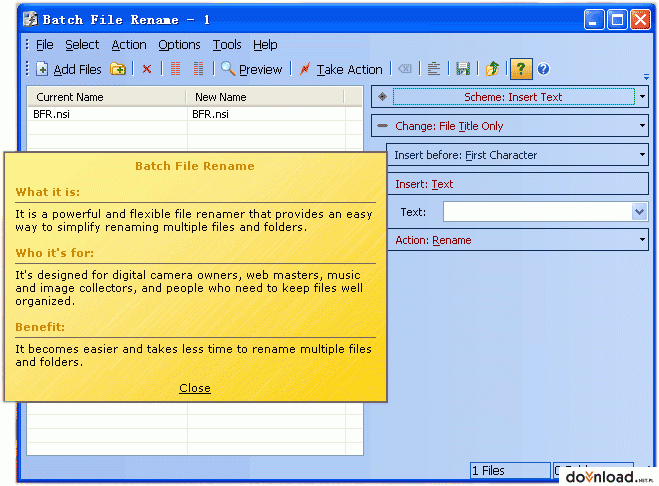The height and width of the screenshot is (486, 659).
Task: Open the Select menu
Action: 82,45
